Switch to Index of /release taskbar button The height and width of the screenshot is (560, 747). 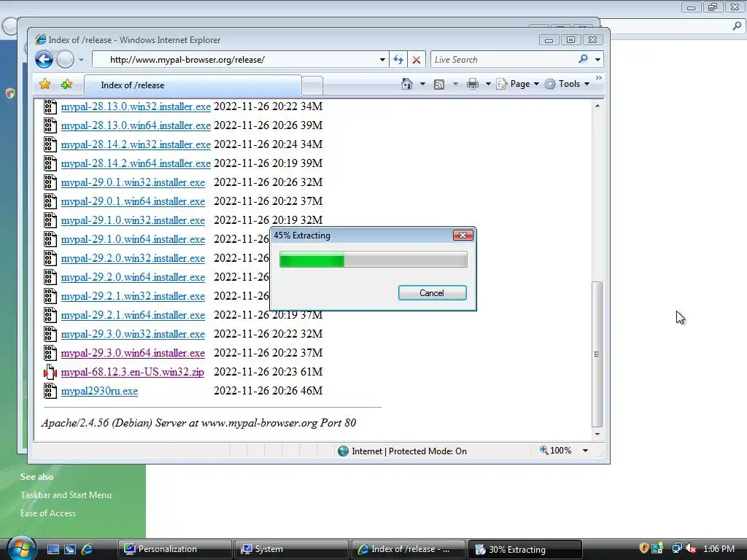408,549
